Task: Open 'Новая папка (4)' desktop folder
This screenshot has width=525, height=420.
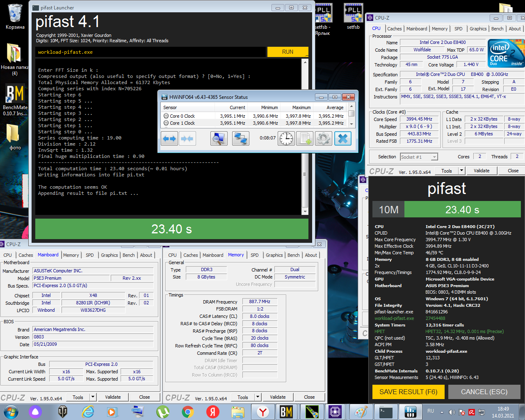Action: [15, 59]
